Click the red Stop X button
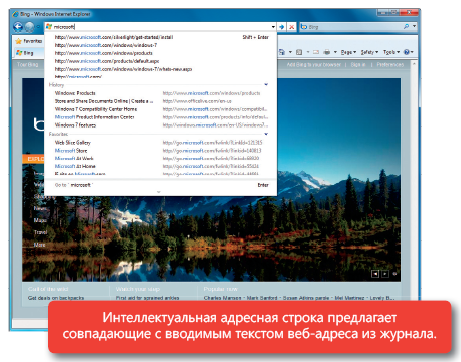The height and width of the screenshot is (362, 461). [x=291, y=27]
